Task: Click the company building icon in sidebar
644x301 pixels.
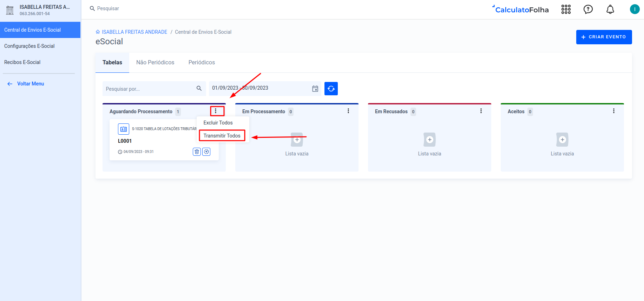Action: click(10, 10)
